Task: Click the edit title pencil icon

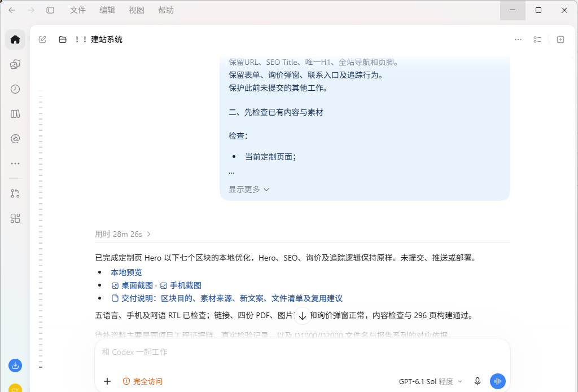Action: click(x=42, y=39)
